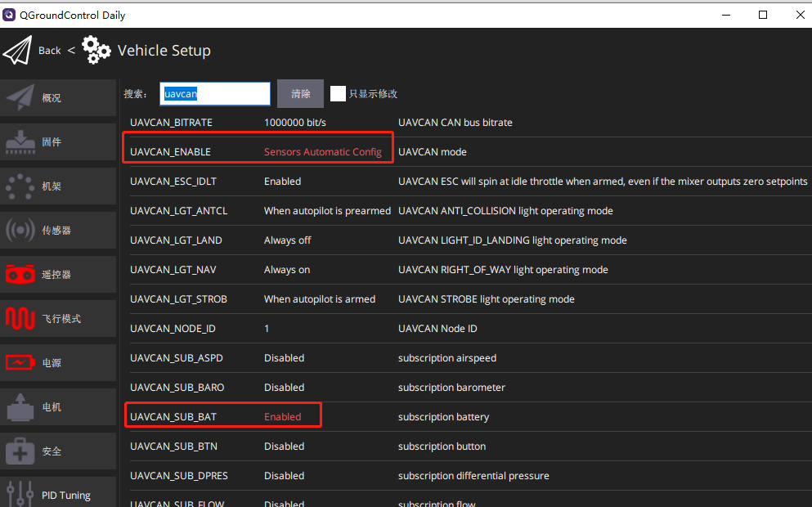Screen dimensions: 812x507
Task: Select the UAVCAN_SUB_ASPD parameter name
Action: (x=176, y=358)
